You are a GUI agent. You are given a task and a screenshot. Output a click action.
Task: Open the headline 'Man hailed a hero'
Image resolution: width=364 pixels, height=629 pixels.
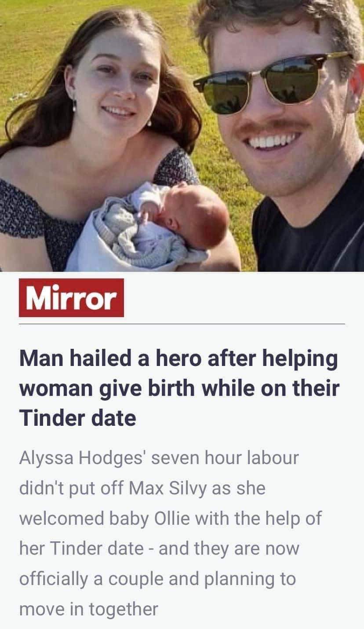(179, 388)
